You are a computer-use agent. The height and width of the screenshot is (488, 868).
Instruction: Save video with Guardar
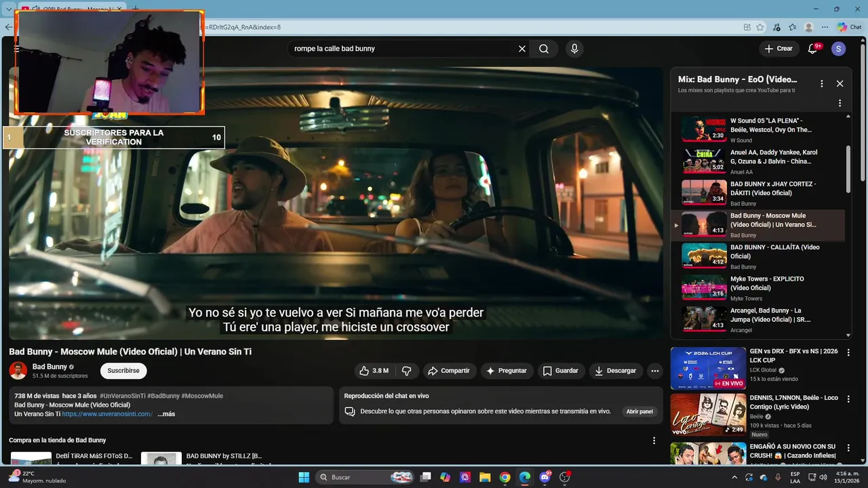coord(560,371)
